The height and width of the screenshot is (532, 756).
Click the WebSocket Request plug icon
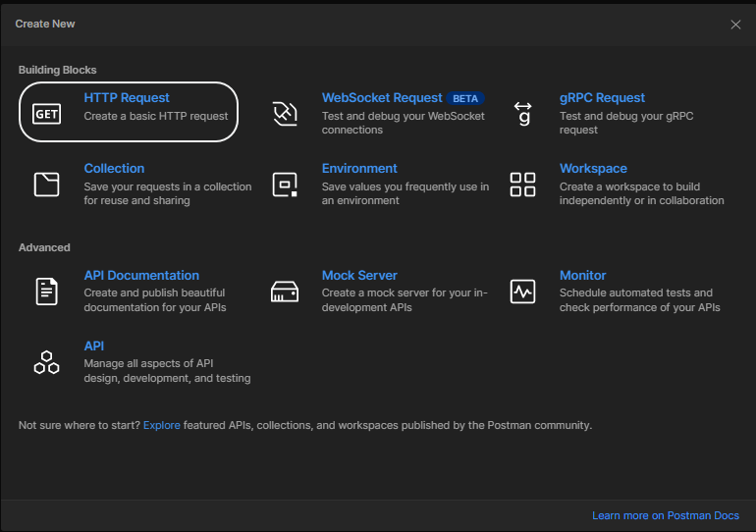(285, 114)
